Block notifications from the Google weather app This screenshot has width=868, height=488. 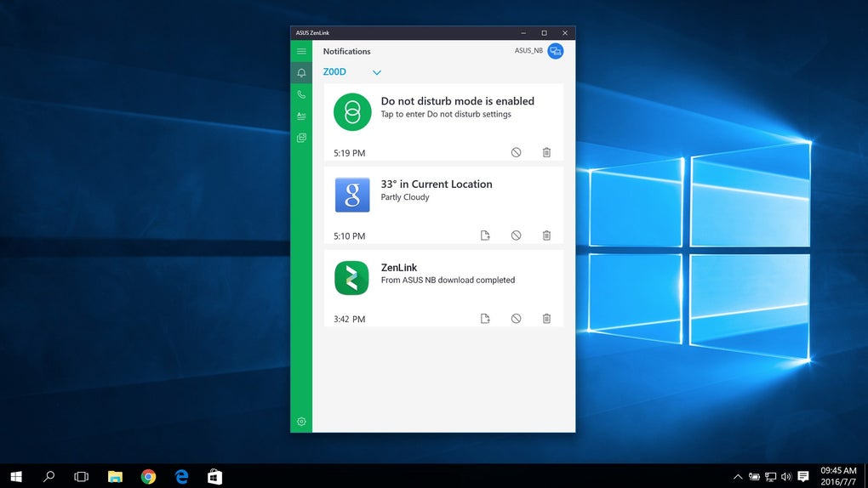[516, 235]
